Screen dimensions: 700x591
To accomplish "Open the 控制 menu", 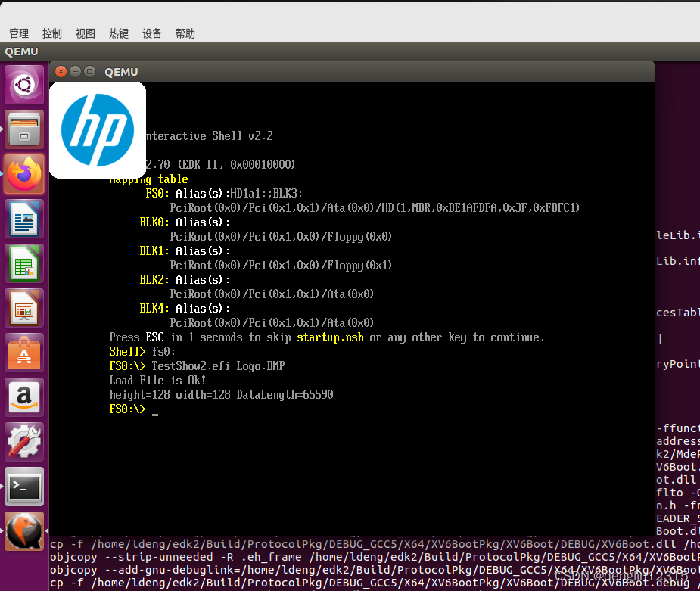I will coord(51,33).
